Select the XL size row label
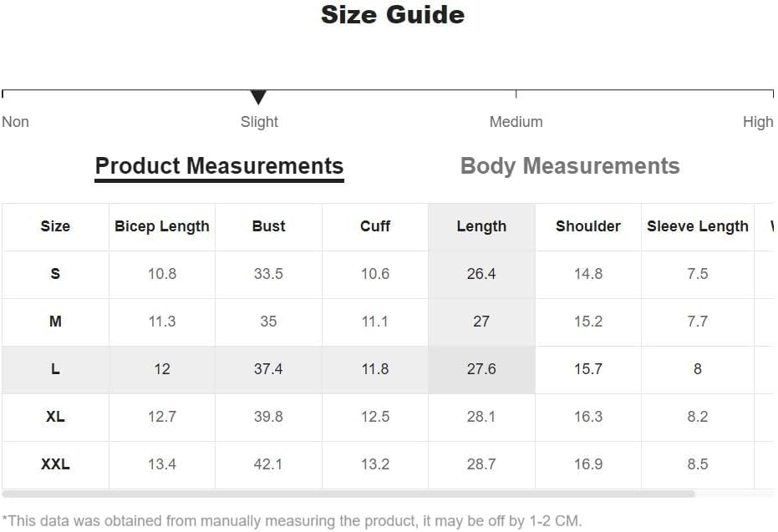 [55, 417]
